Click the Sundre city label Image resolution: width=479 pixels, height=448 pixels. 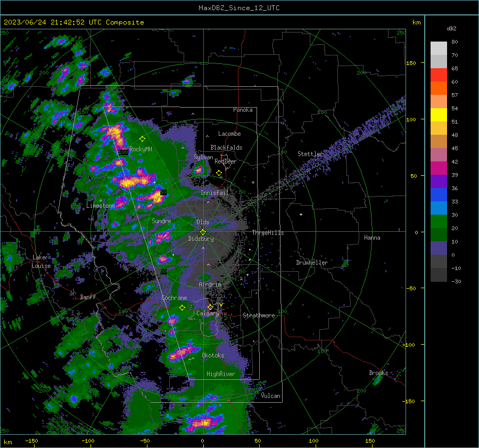(161, 221)
